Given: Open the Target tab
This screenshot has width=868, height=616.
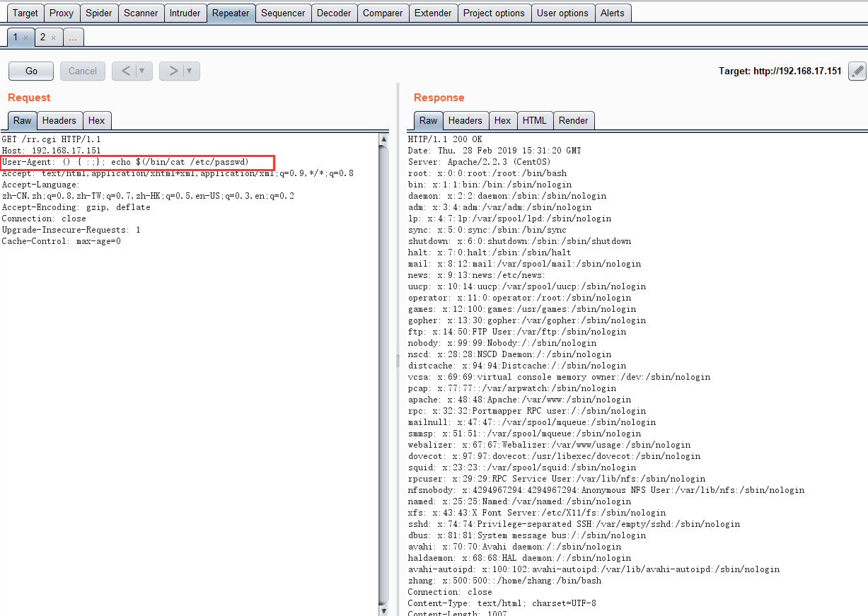Looking at the screenshot, I should 25,13.
